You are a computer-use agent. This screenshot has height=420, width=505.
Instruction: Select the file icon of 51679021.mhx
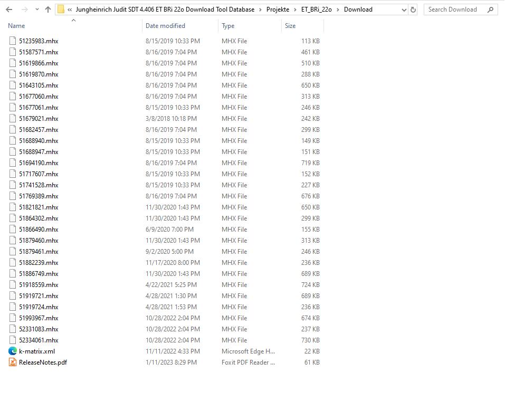tap(13, 118)
